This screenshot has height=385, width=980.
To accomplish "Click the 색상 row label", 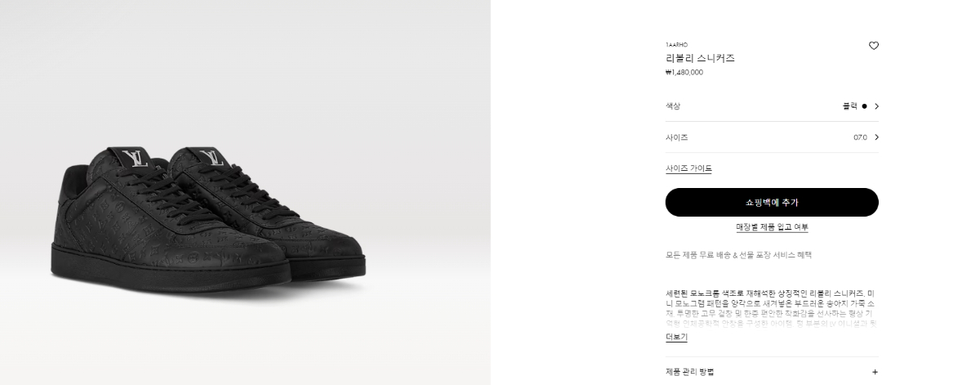I will coord(673,106).
